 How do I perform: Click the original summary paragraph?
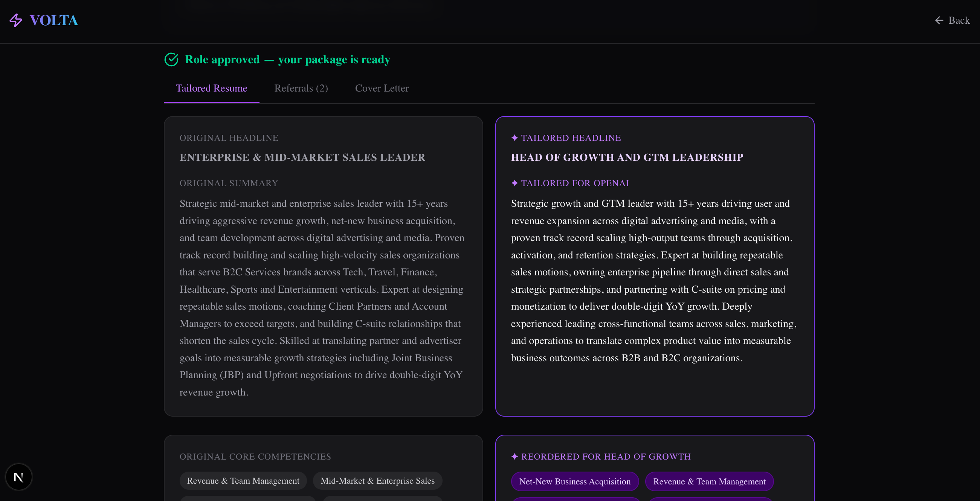click(x=322, y=298)
